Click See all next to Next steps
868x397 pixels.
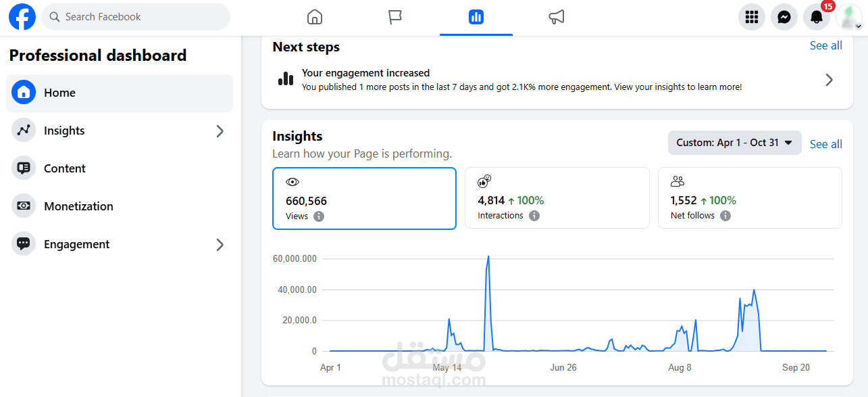coord(825,45)
